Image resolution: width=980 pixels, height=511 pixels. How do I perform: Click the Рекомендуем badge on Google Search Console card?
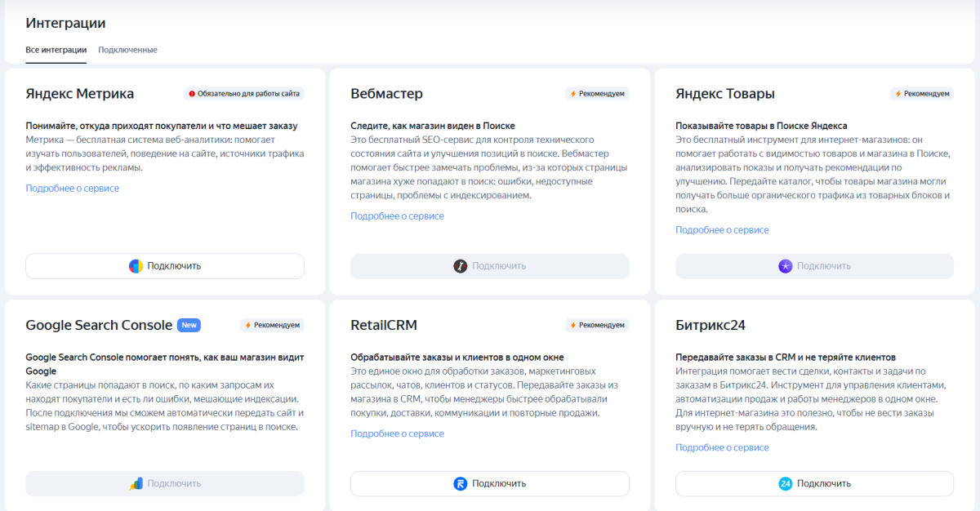click(272, 325)
